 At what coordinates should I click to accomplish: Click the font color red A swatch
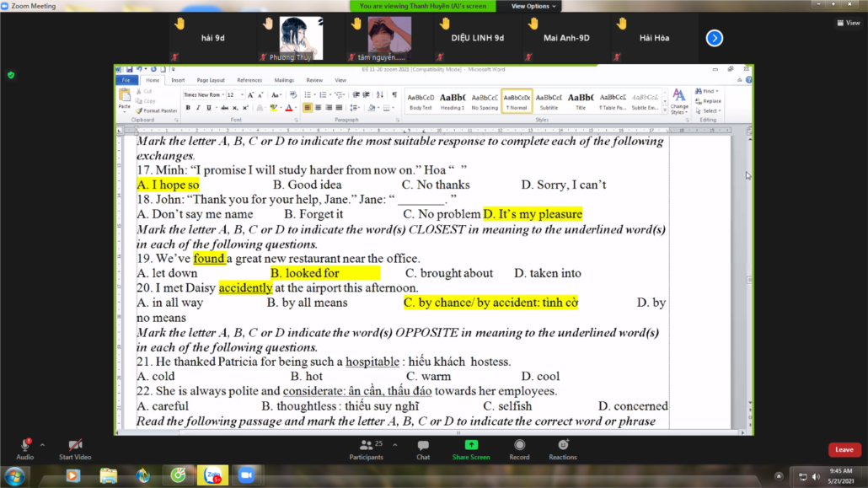click(x=288, y=108)
